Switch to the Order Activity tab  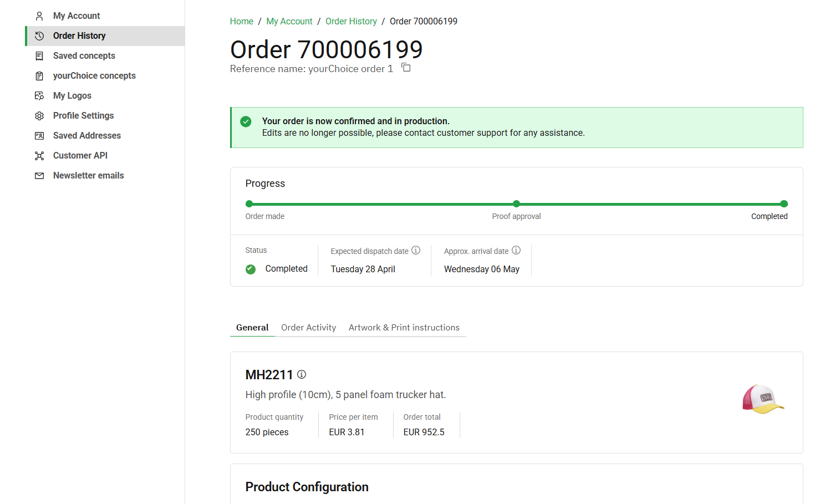click(308, 327)
